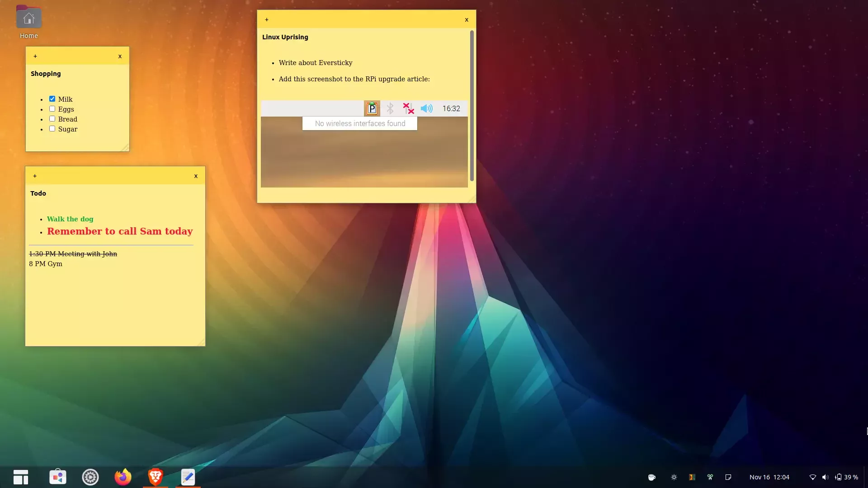Open the caffeine cup tray applet

point(651,477)
